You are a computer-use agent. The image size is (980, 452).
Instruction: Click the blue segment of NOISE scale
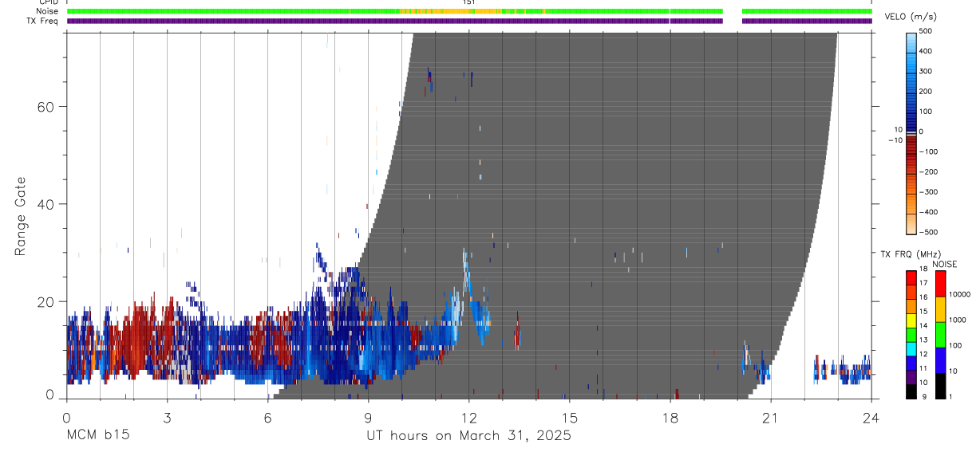click(x=940, y=360)
